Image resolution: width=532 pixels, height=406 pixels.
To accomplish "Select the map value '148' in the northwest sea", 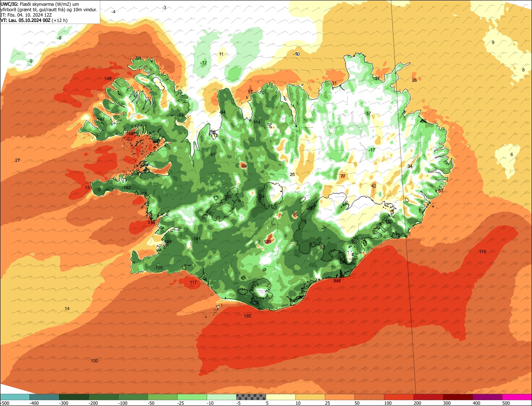I will pyautogui.click(x=108, y=79).
